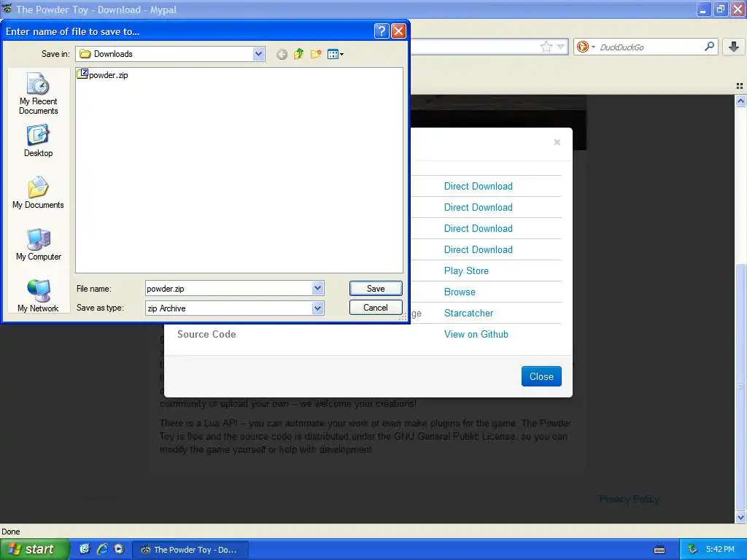
Task: Open the View menu icon in save dialog
Action: [336, 54]
